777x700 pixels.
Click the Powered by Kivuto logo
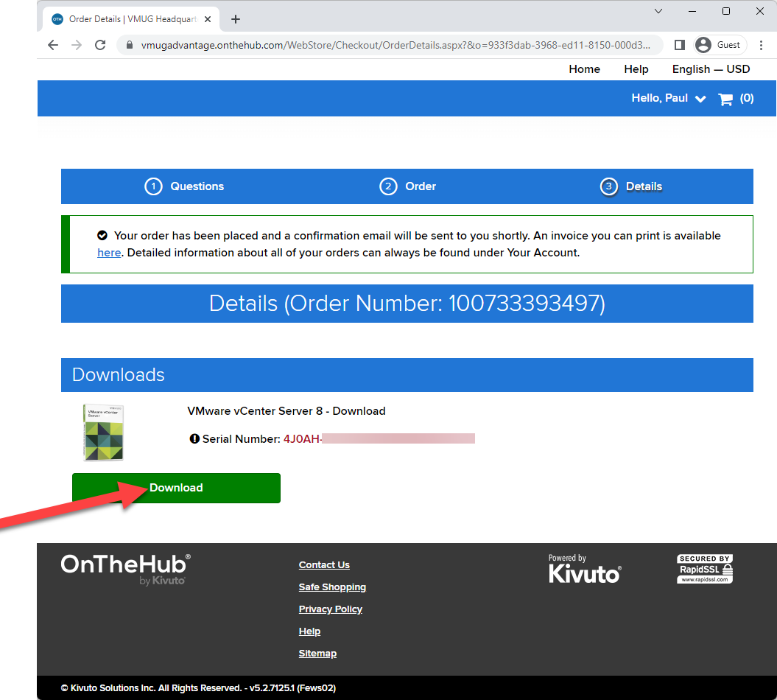point(585,569)
